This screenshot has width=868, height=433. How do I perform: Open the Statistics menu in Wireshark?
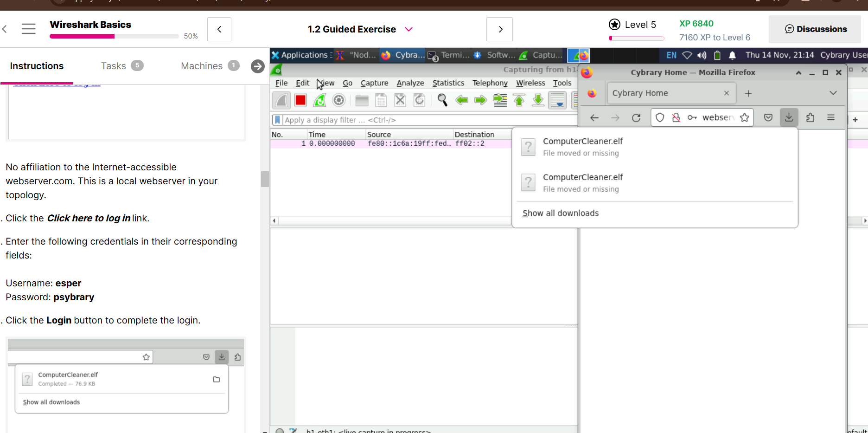[x=448, y=83]
